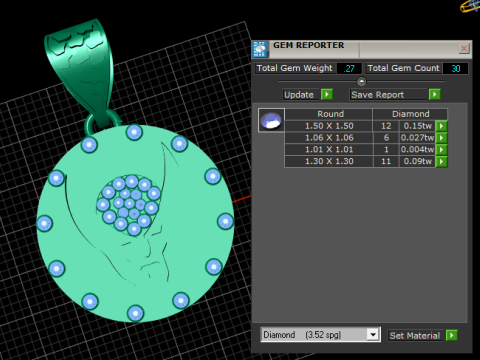
Task: Click green arrow for 0.09tw row
Action: click(441, 161)
